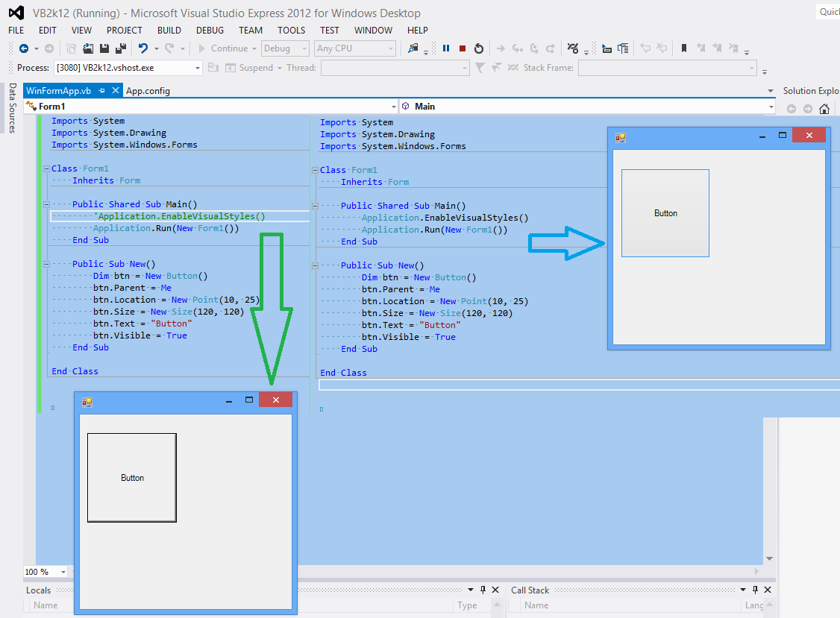Click the Solution Explorer Home icon
Image resolution: width=840 pixels, height=618 pixels.
coord(824,109)
